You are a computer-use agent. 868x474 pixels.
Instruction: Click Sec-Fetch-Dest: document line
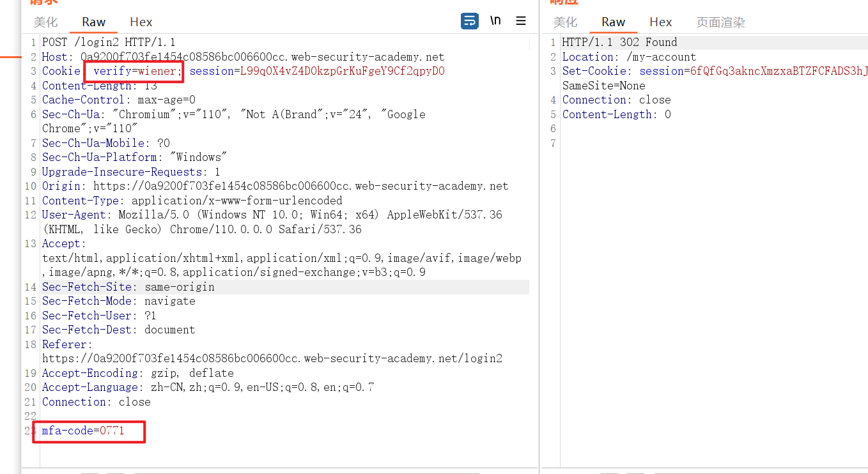[x=119, y=330]
